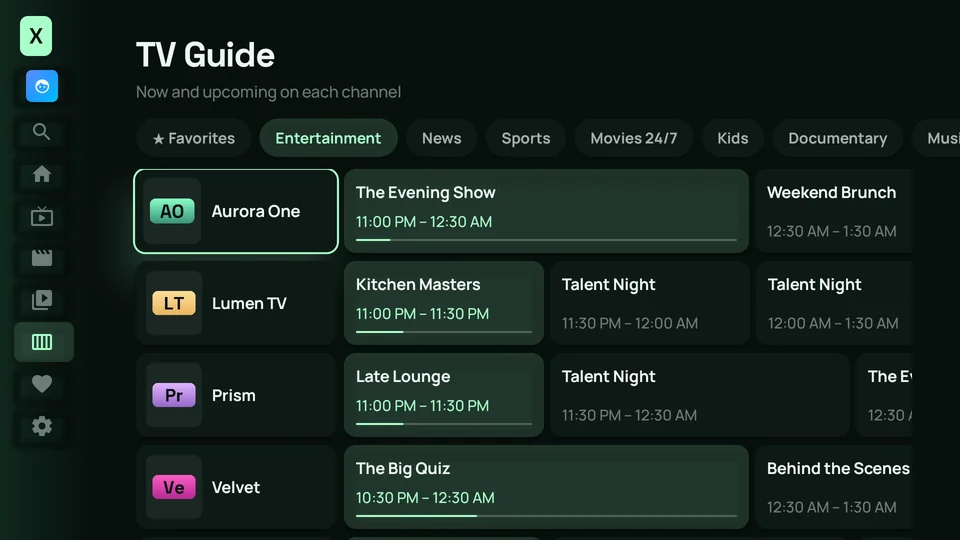This screenshot has height=540, width=960.
Task: Select the TV Guide grid icon
Action: click(x=42, y=342)
